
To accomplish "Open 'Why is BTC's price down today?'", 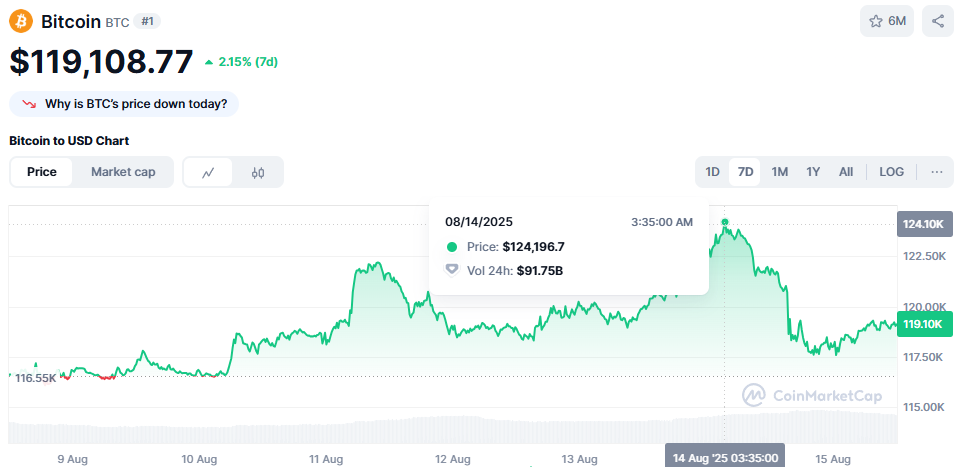I will point(137,103).
